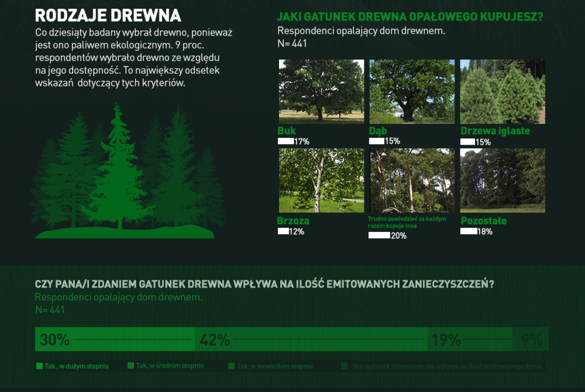Click the 42% segment of the bar
585x392 pixels.
(x=311, y=339)
